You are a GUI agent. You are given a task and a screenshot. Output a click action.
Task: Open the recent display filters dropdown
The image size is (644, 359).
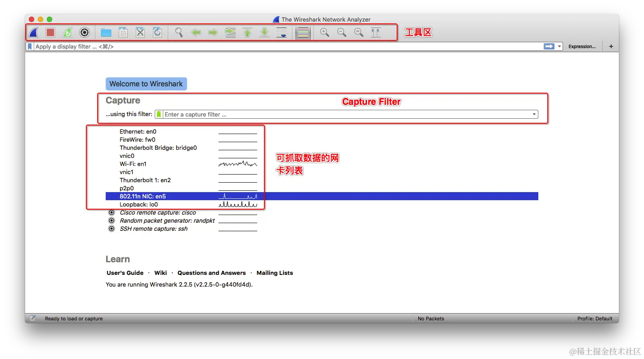pyautogui.click(x=559, y=46)
